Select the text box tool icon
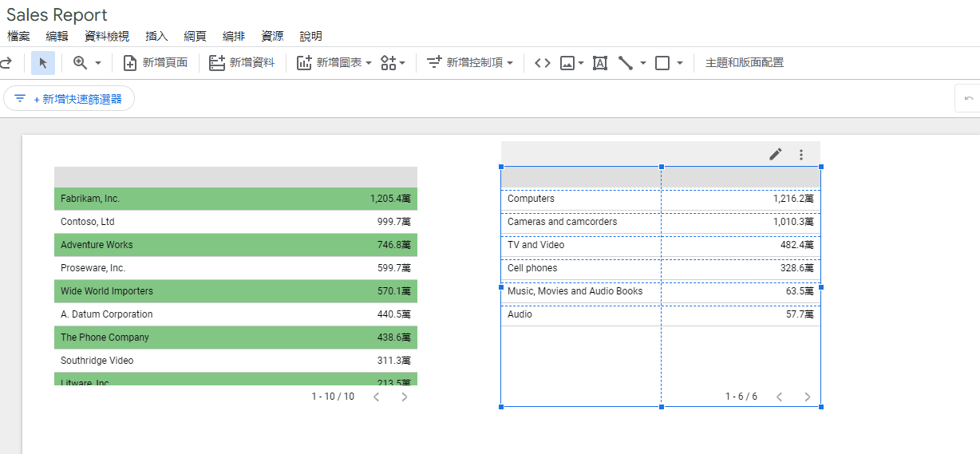 pyautogui.click(x=600, y=63)
